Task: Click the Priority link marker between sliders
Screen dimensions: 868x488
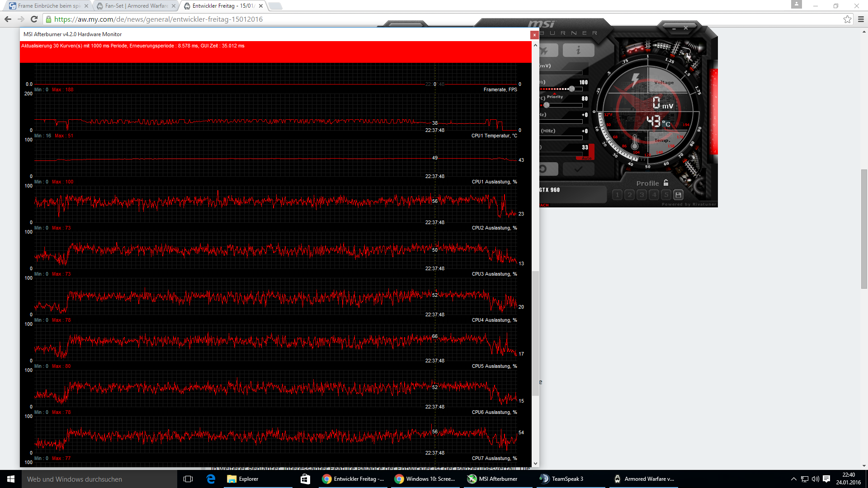Action: [555, 97]
